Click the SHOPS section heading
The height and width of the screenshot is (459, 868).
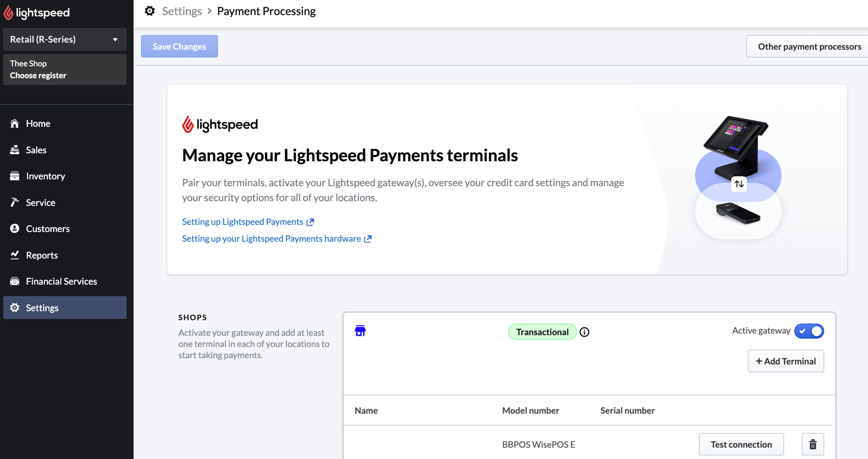(x=193, y=318)
